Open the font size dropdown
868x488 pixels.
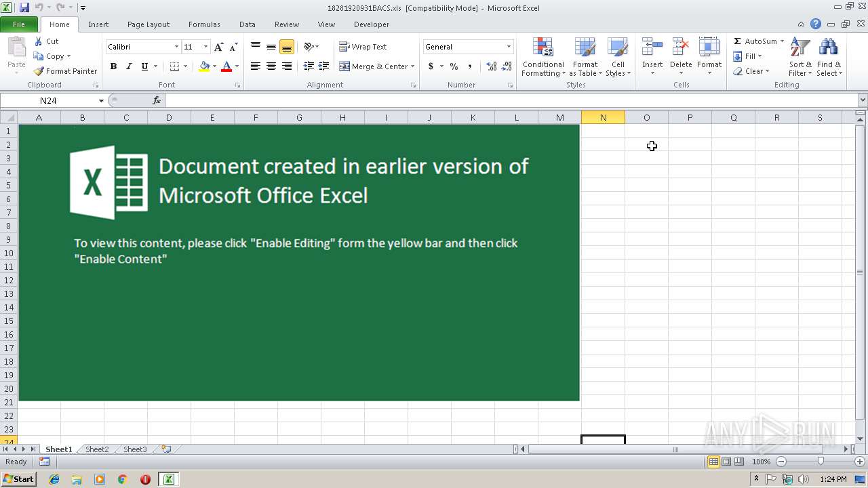pyautogui.click(x=205, y=47)
